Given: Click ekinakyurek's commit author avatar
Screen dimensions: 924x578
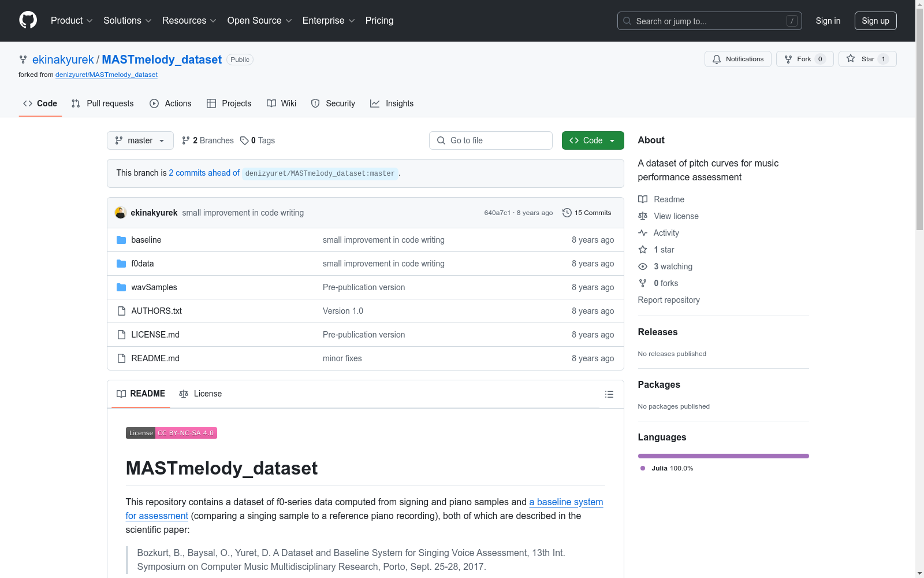Looking at the screenshot, I should (121, 213).
